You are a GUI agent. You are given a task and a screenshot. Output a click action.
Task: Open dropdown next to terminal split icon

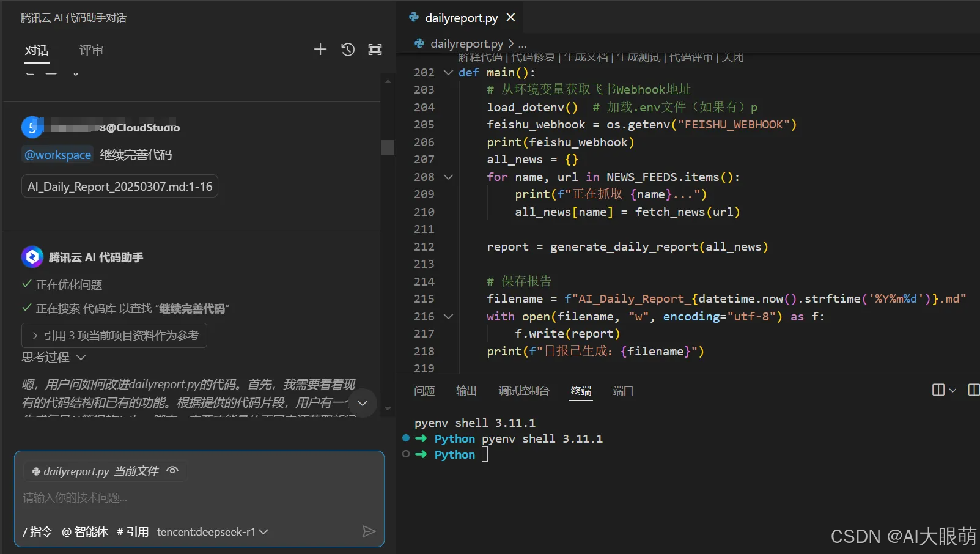(x=952, y=390)
